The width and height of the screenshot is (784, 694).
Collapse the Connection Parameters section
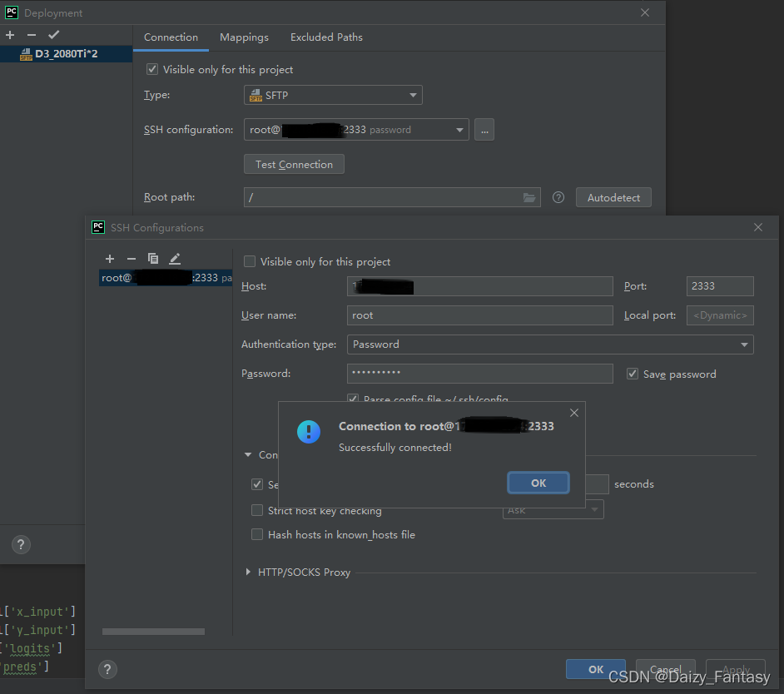coord(248,455)
